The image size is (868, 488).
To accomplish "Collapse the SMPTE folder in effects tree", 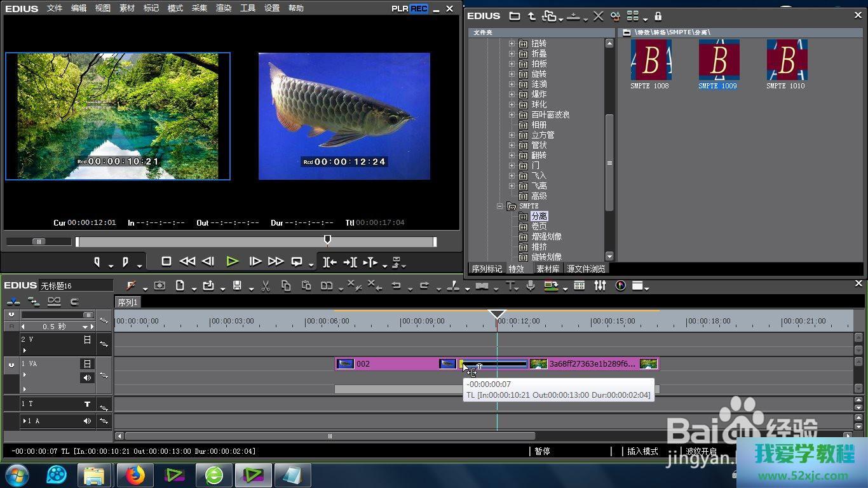I will 500,206.
